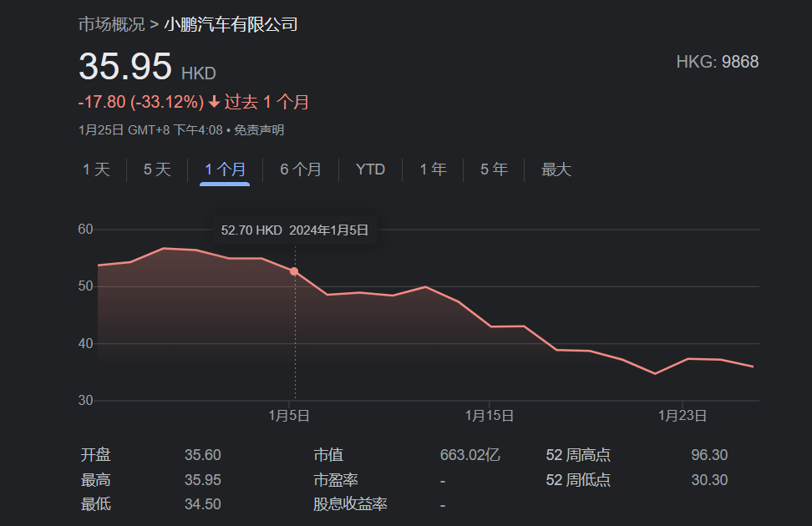The image size is (812, 526).
Task: Select the 5 天 time range tab
Action: 157,169
